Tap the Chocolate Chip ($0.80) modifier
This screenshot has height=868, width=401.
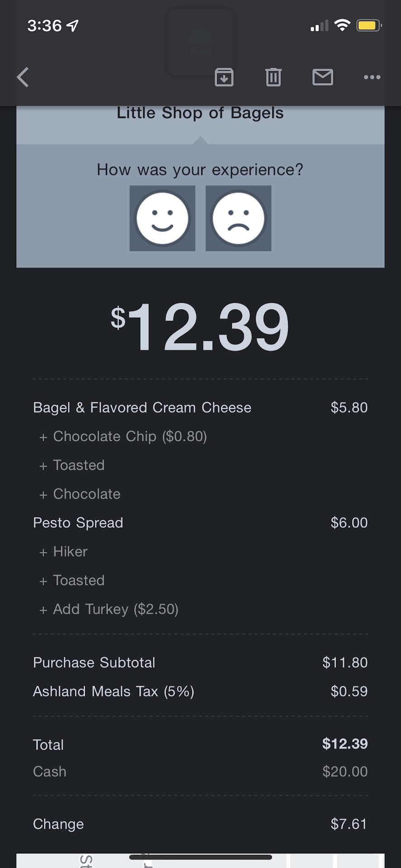[130, 437]
